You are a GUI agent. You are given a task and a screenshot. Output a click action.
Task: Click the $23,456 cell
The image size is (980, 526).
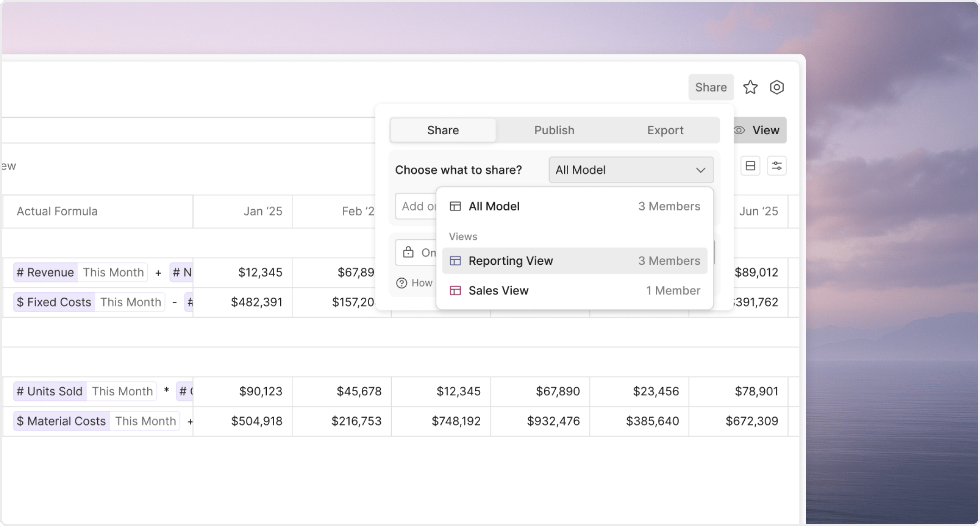pos(639,391)
